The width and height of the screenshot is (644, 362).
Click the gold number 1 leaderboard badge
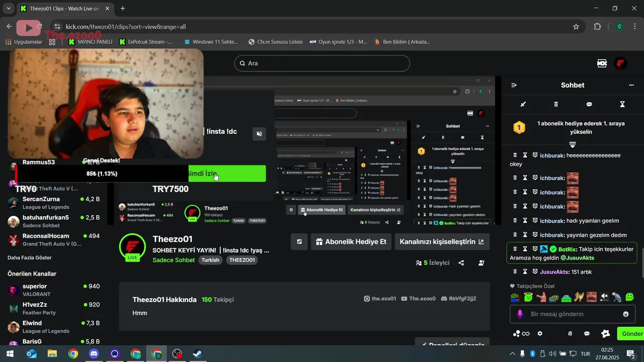click(x=519, y=127)
